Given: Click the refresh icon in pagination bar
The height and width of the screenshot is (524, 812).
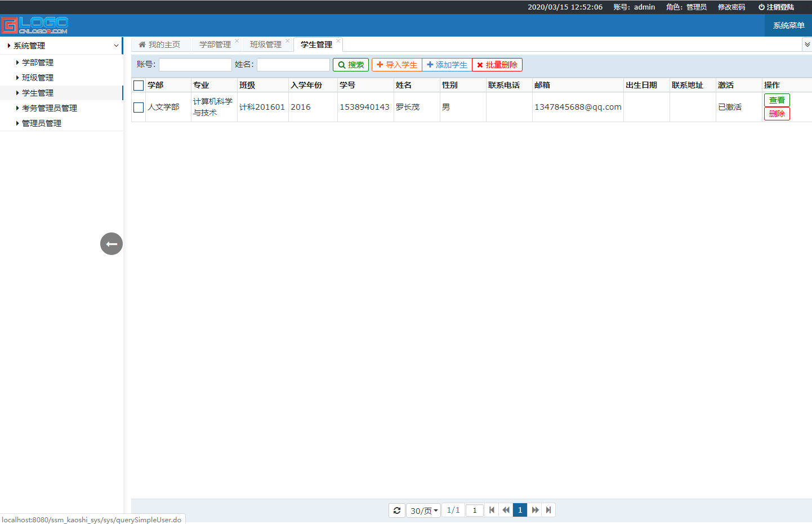Looking at the screenshot, I should click(x=397, y=510).
